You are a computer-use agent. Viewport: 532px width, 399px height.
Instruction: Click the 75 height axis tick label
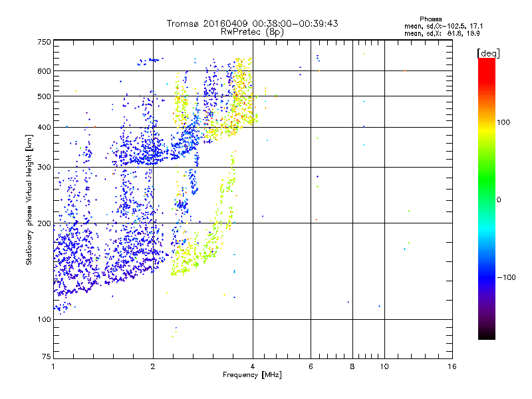[x=47, y=356]
